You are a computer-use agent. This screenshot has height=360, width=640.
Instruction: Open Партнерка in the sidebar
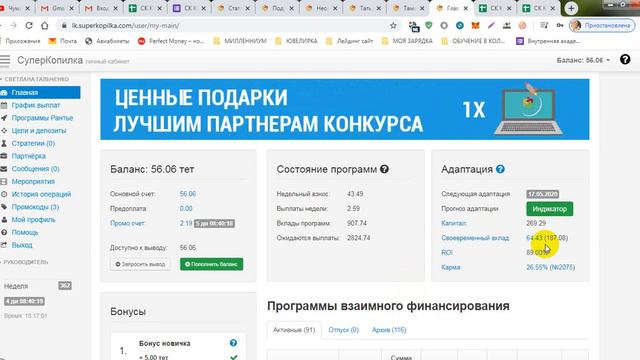[x=29, y=156]
